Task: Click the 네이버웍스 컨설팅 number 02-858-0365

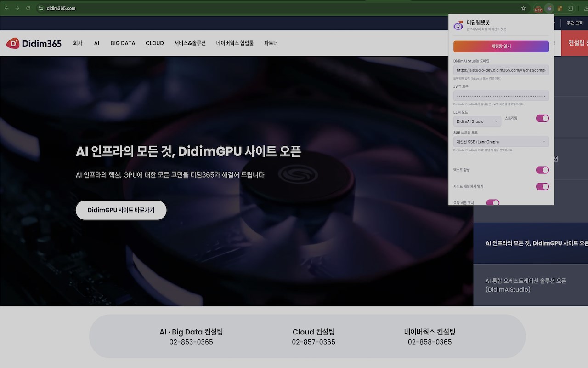Action: 430,342
